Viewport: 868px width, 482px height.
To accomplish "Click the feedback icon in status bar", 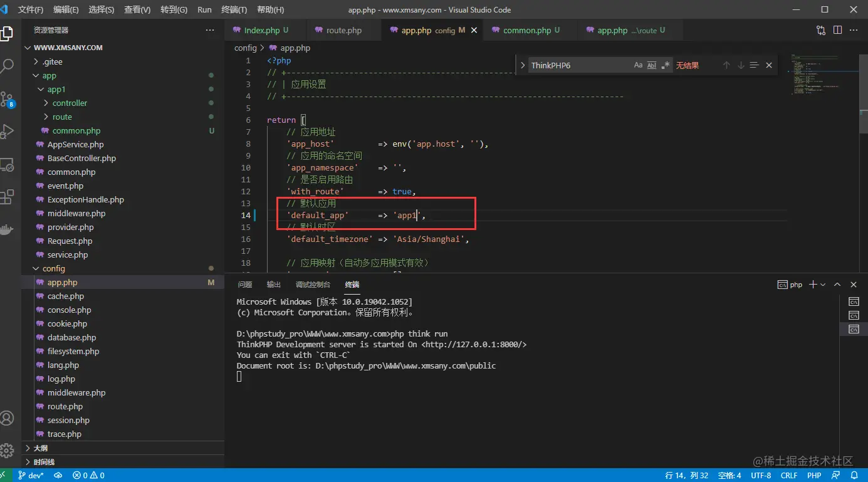I will (835, 475).
